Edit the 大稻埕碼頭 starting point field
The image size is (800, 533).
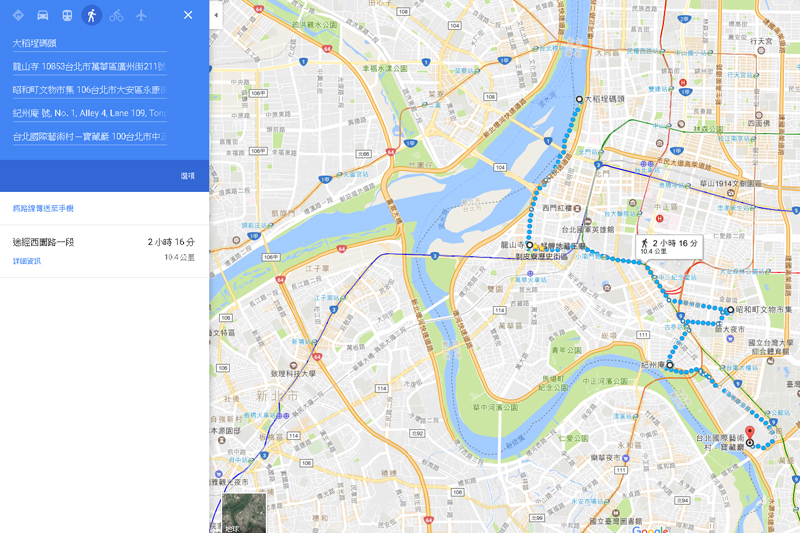tap(90, 43)
